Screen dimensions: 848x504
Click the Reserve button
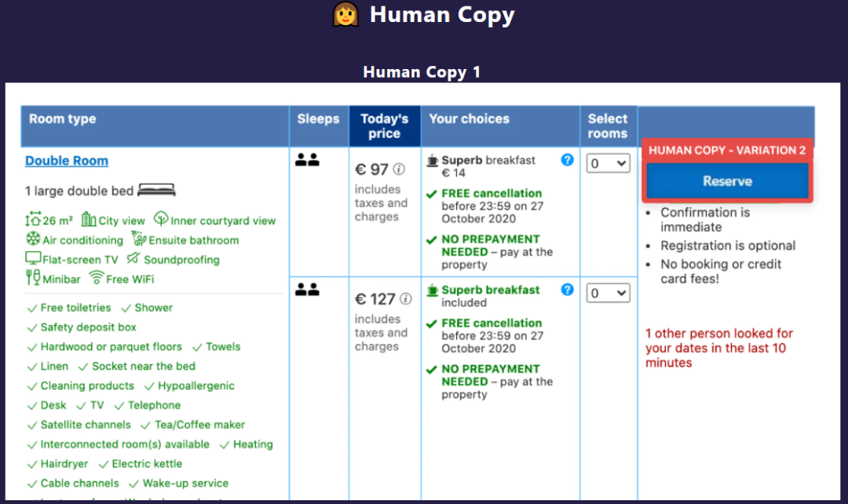[727, 181]
